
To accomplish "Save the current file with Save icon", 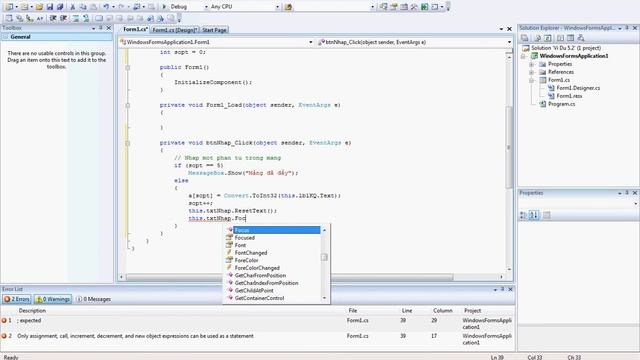I will 50,7.
